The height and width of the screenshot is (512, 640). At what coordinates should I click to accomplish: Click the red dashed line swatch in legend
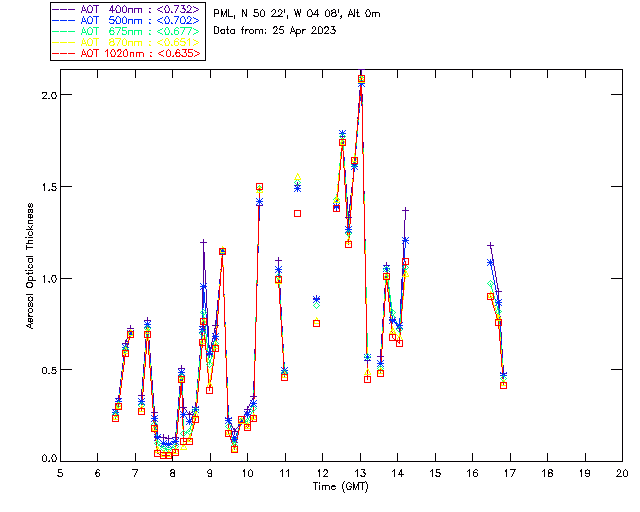pos(64,53)
